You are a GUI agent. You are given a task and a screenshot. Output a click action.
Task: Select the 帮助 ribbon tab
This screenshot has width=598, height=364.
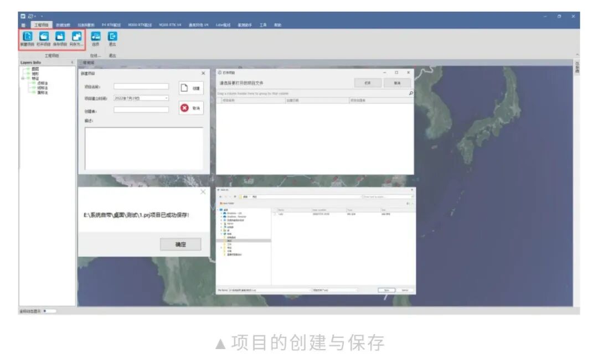coord(277,25)
